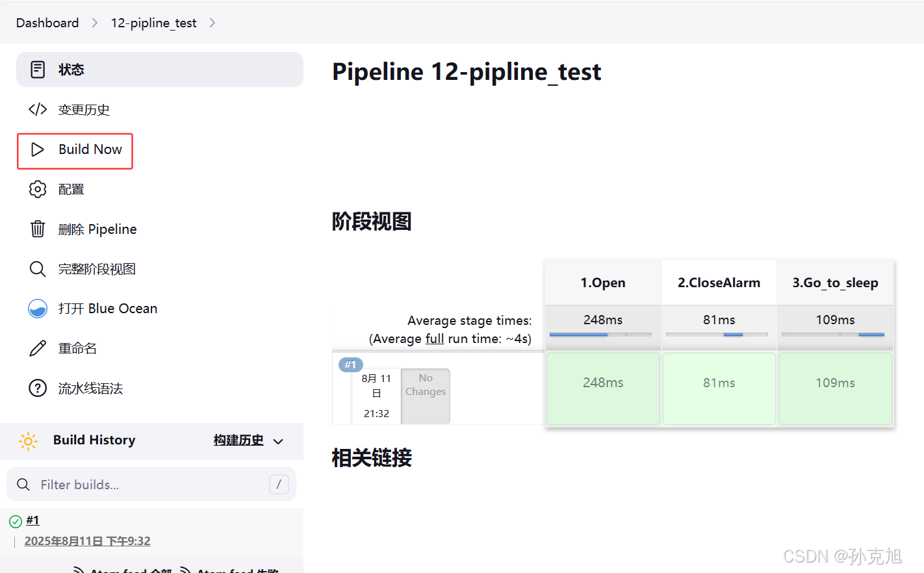Viewport: 924px width, 573px height.
Task: Click the 2.CloseAlarm stage header
Action: 719,283
